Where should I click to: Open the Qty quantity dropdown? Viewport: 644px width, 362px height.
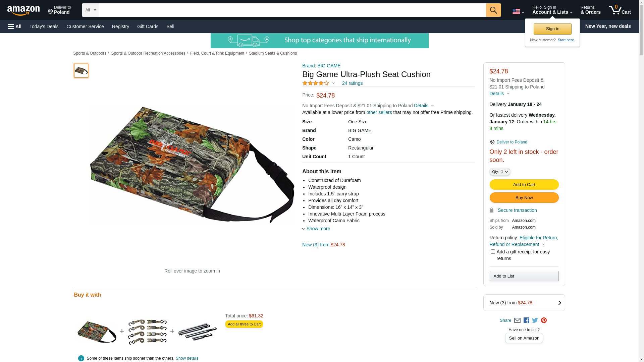(499, 172)
